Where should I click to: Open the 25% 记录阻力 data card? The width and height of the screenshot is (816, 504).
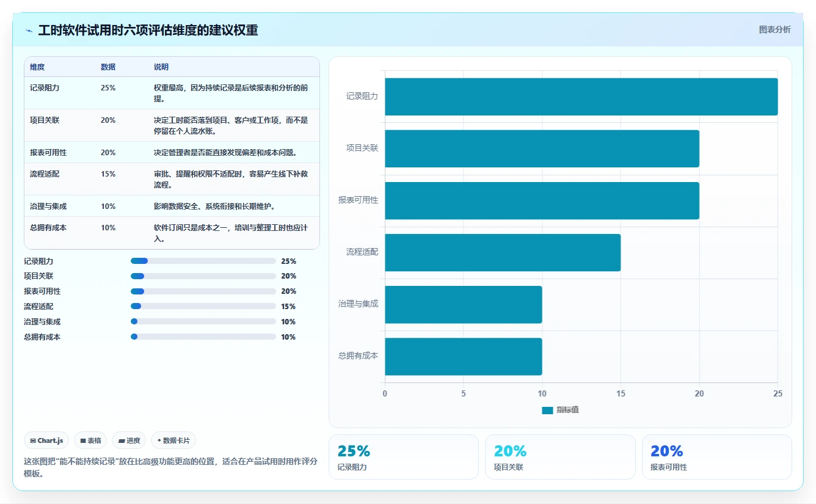click(404, 457)
